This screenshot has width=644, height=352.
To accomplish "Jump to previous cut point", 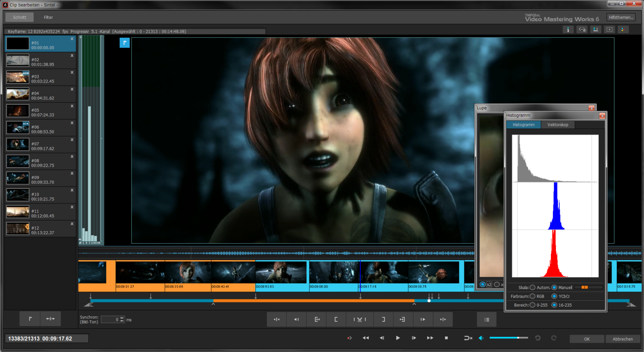I will (x=277, y=319).
